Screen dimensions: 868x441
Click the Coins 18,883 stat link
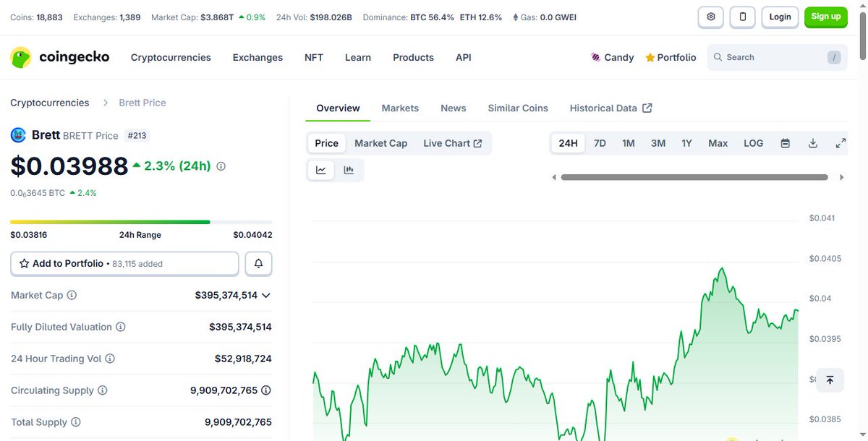pyautogui.click(x=36, y=17)
